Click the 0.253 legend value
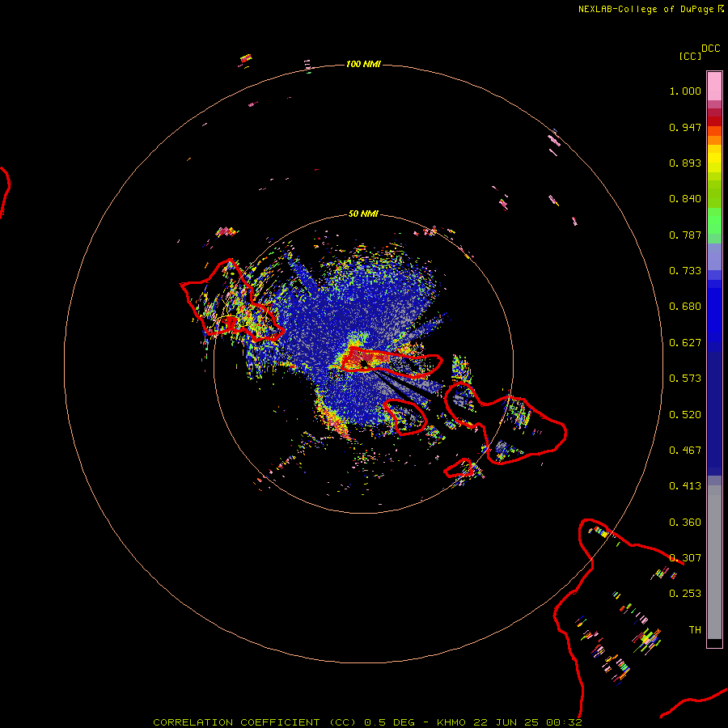The width and height of the screenshot is (728, 728). click(685, 594)
